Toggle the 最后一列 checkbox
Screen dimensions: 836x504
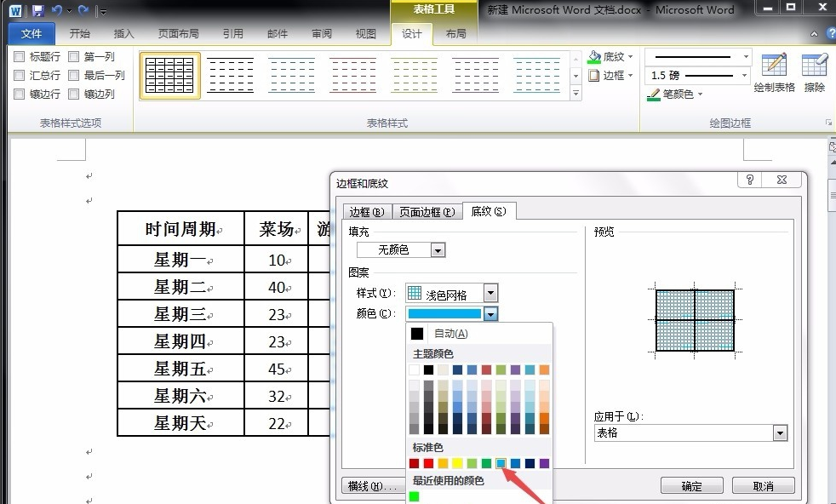73,75
